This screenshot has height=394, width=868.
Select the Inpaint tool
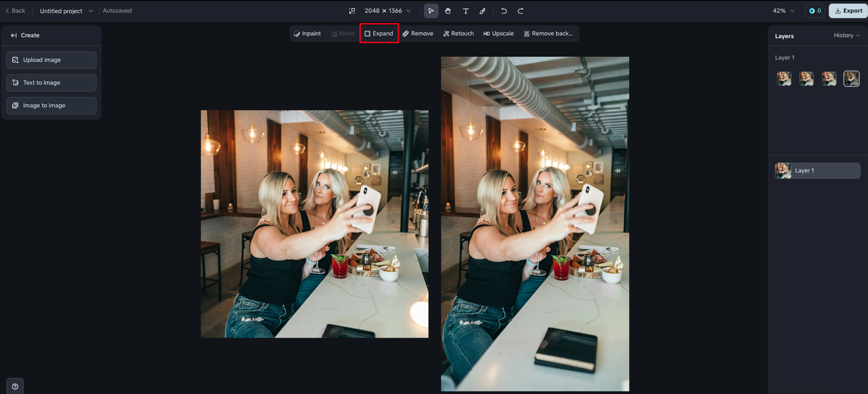307,33
